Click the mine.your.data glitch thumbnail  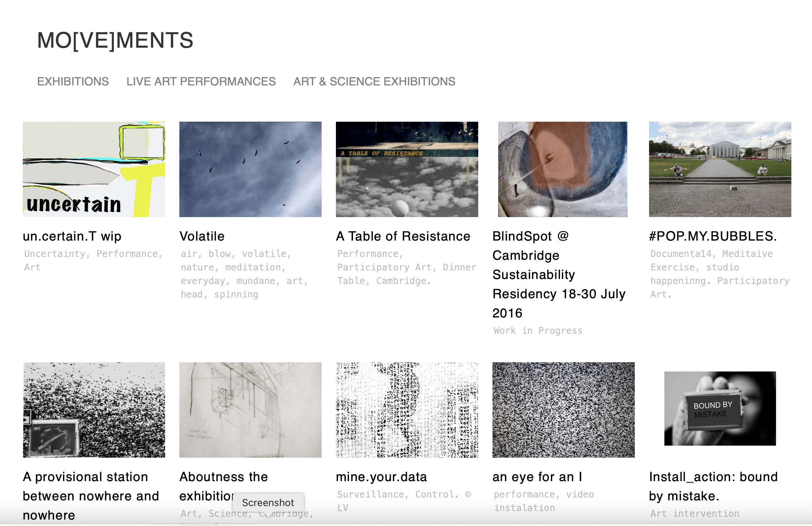click(407, 410)
